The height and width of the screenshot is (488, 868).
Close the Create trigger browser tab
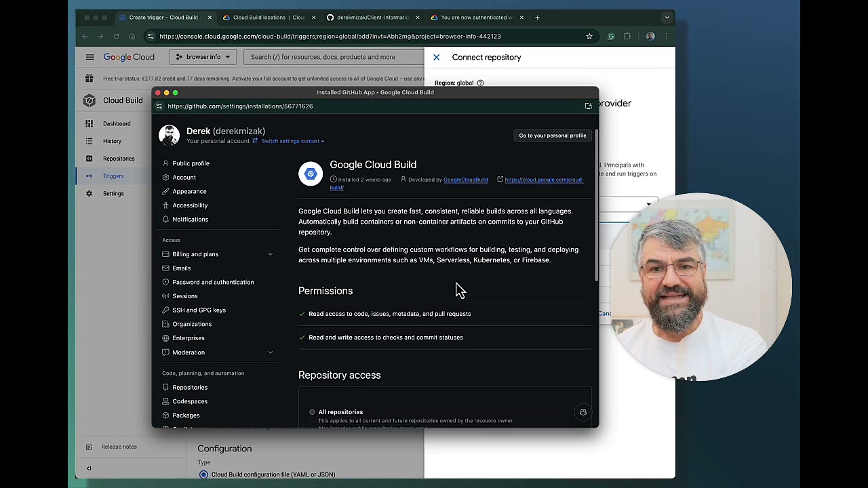click(x=210, y=18)
